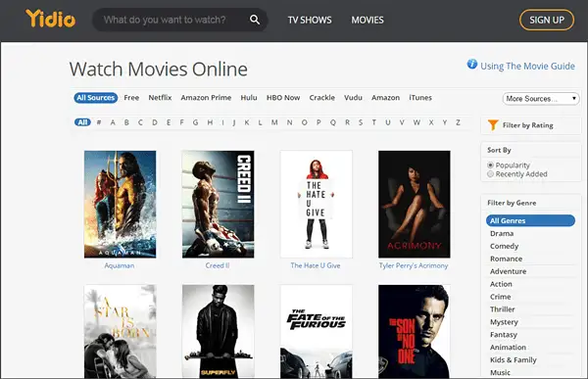The height and width of the screenshot is (379, 588).
Task: Open Using The Movie Guide link
Action: (x=527, y=67)
